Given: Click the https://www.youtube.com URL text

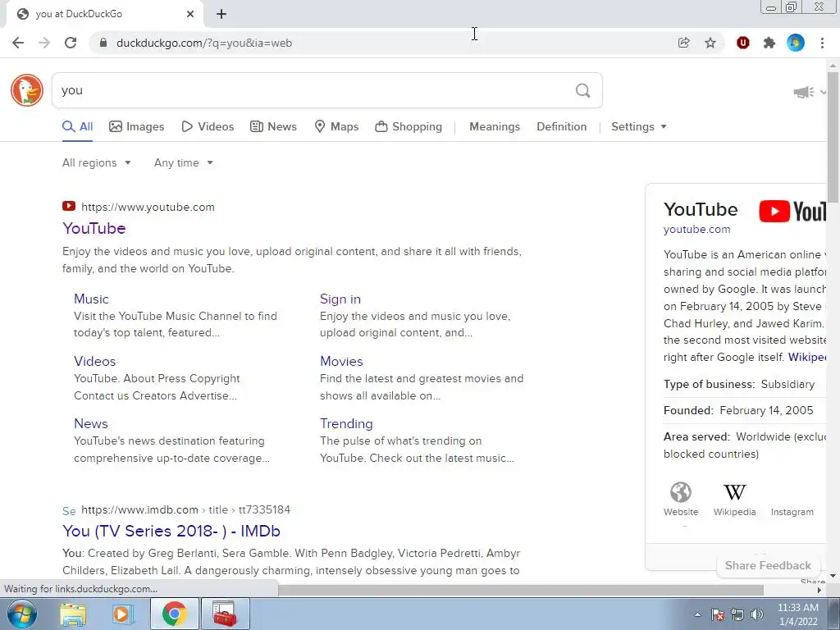Looking at the screenshot, I should click(148, 207).
